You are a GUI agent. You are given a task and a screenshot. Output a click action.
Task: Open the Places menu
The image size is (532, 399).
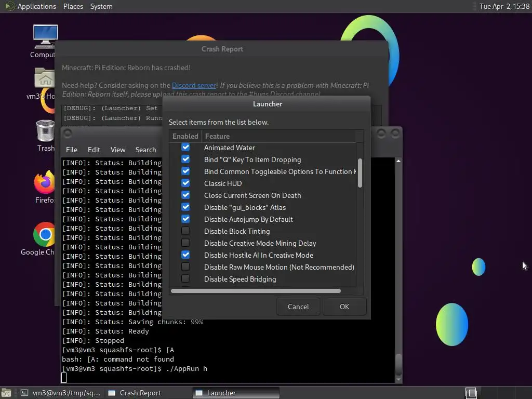pos(73,6)
